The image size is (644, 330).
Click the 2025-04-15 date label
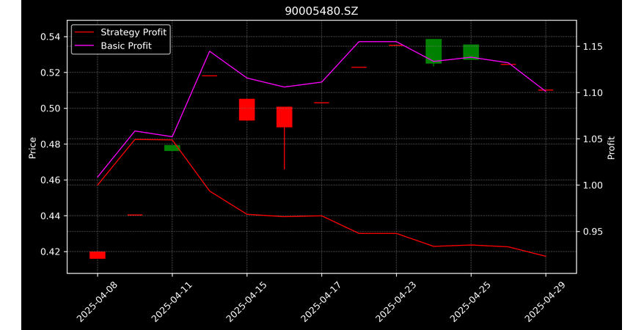coord(246,301)
